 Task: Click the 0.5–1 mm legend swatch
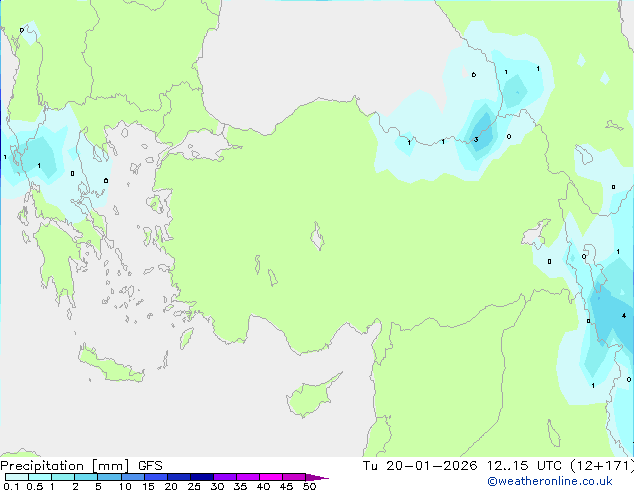40,477
